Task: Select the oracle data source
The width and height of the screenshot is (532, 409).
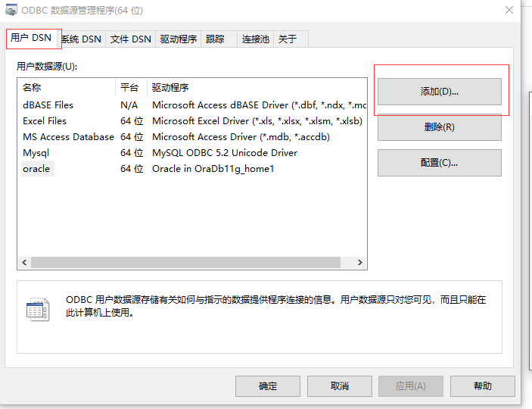Action: pos(36,168)
